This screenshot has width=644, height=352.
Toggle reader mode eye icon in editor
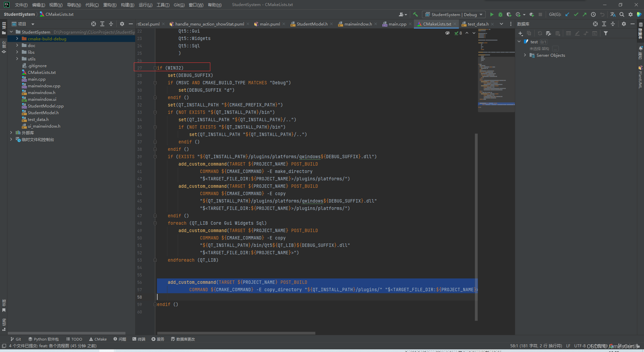tap(447, 33)
